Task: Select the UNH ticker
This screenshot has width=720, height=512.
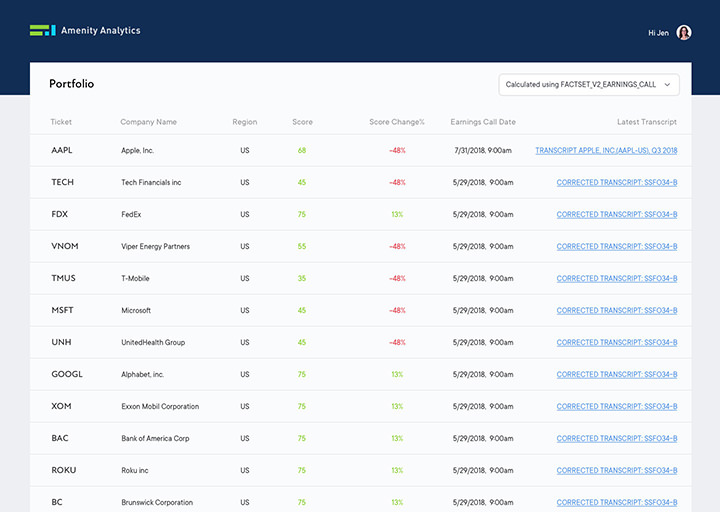Action: point(61,342)
